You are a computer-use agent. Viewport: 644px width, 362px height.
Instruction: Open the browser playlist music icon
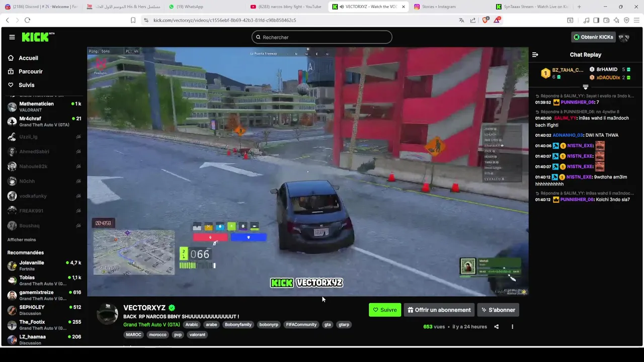coord(586,20)
